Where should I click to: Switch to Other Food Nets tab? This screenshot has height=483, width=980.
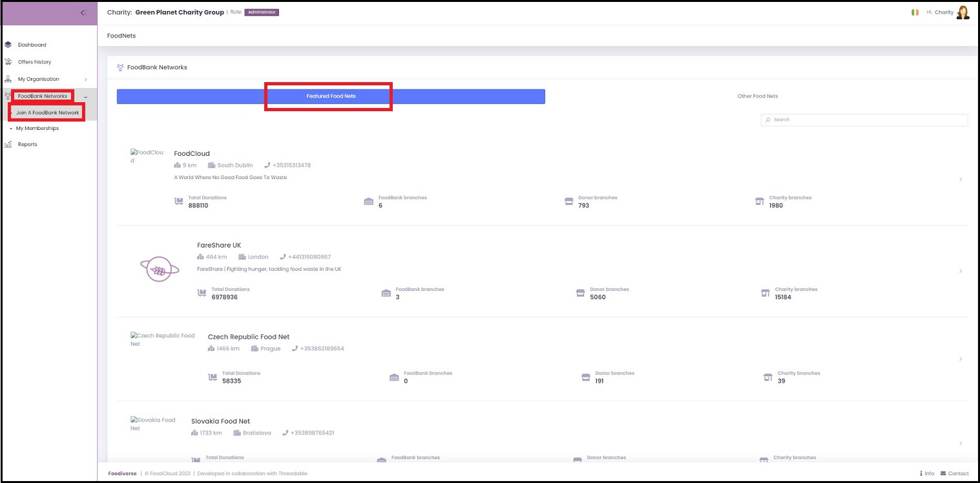[x=758, y=96]
